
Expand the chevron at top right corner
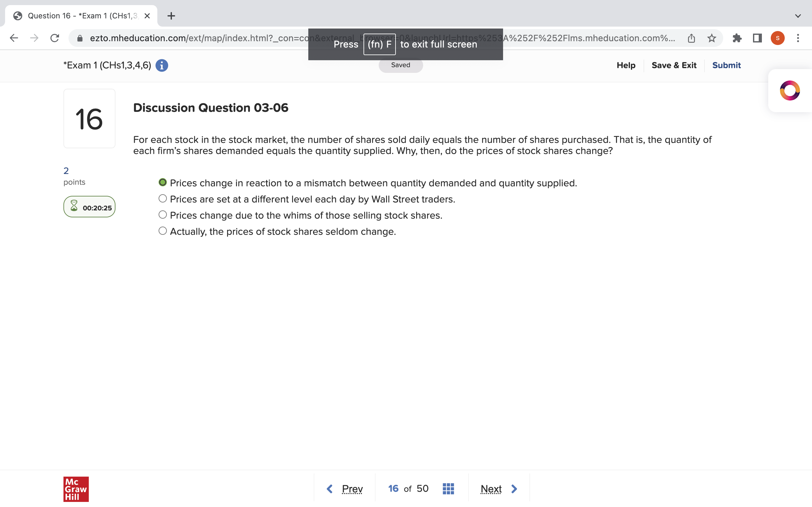point(798,16)
